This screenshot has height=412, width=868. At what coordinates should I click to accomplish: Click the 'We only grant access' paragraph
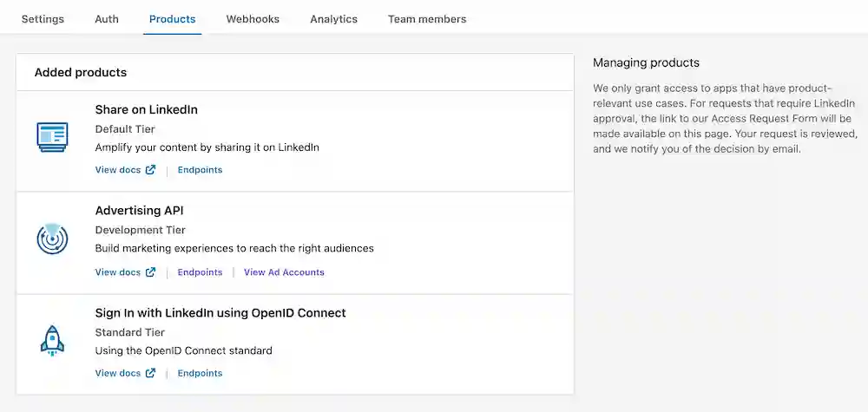coord(725,119)
